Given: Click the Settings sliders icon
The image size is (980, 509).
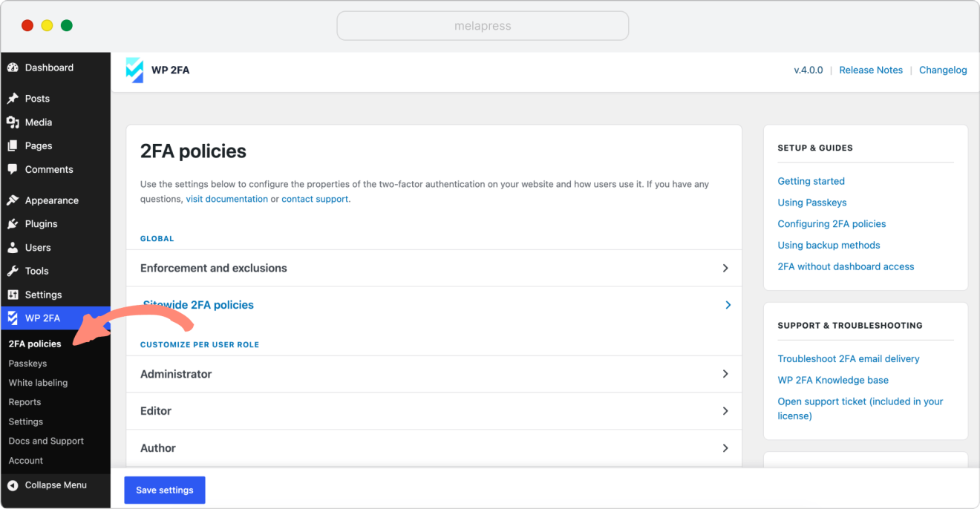Looking at the screenshot, I should (13, 295).
